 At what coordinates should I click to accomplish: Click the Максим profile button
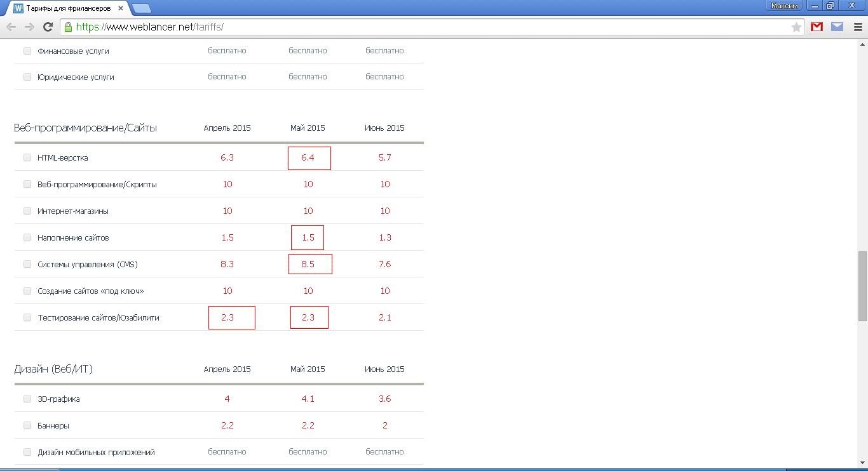coord(784,6)
